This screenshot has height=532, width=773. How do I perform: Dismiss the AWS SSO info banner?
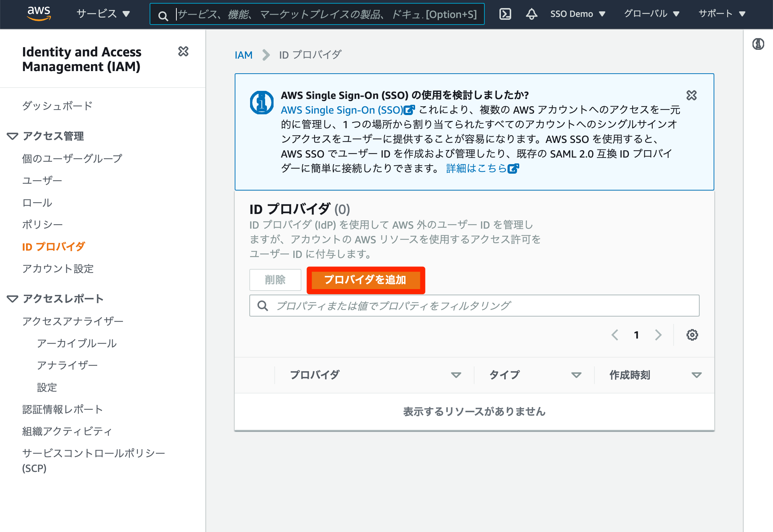(x=692, y=95)
